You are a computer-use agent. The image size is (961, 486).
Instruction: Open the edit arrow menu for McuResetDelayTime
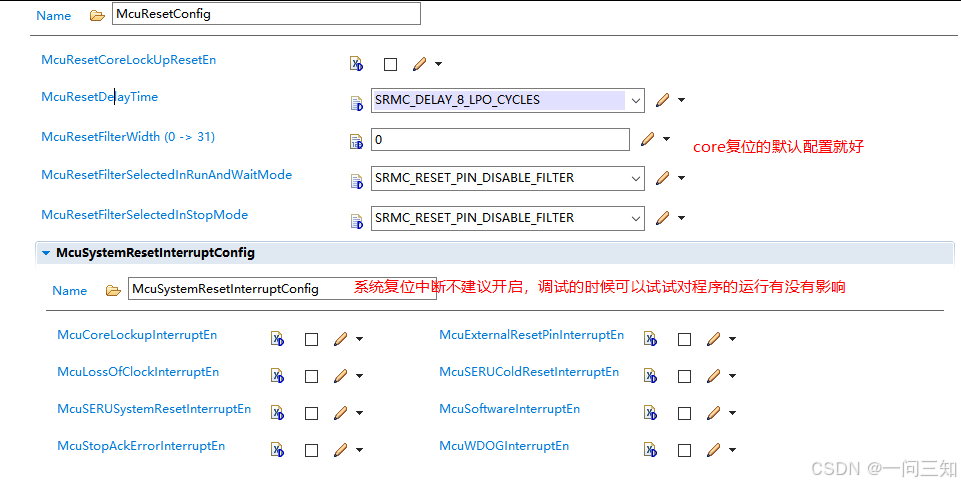(x=682, y=100)
